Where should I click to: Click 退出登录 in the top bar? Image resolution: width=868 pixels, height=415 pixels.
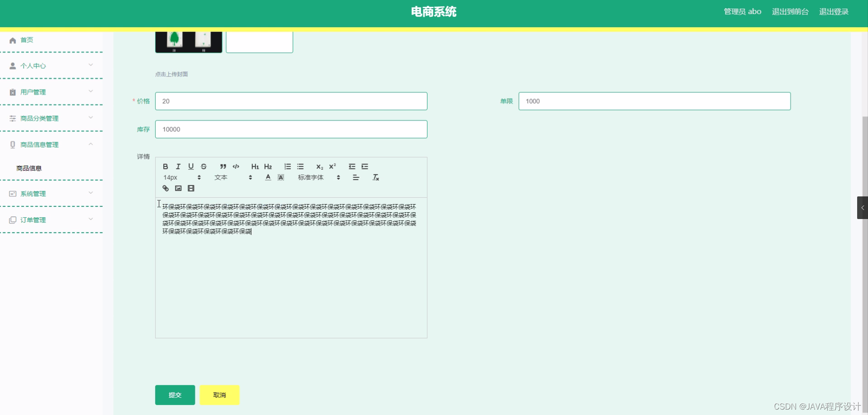point(834,11)
